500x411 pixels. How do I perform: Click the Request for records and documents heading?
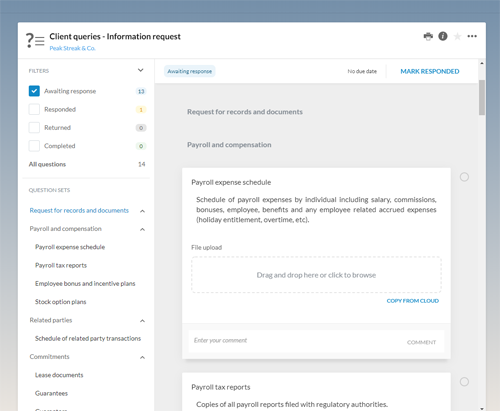(x=245, y=112)
